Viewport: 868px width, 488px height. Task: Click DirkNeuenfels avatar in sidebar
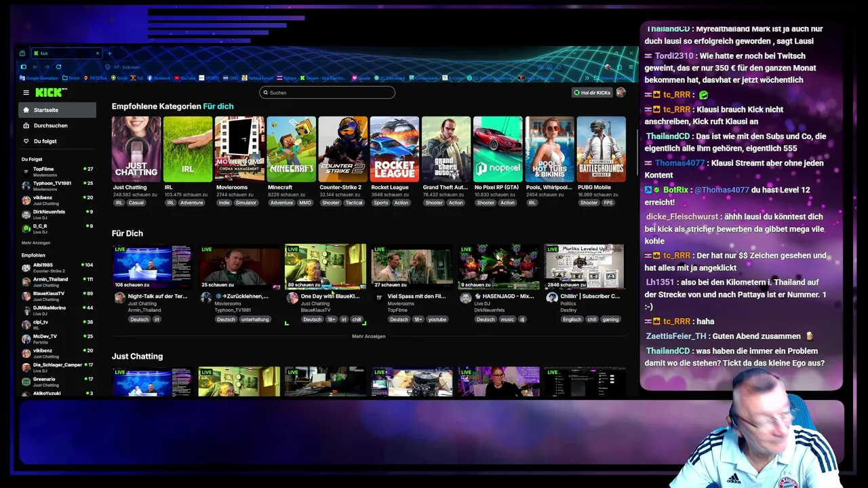pyautogui.click(x=26, y=214)
